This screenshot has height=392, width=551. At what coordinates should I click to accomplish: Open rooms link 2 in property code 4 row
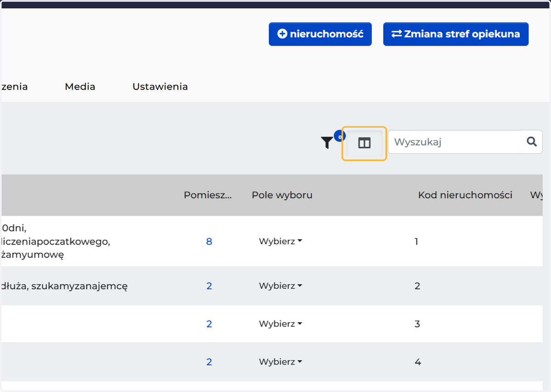click(209, 362)
